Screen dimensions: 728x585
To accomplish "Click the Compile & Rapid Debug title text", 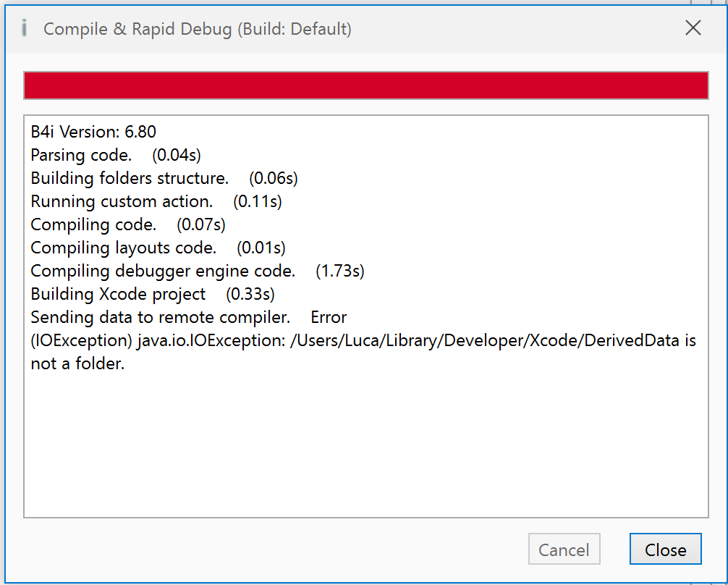I will click(198, 29).
